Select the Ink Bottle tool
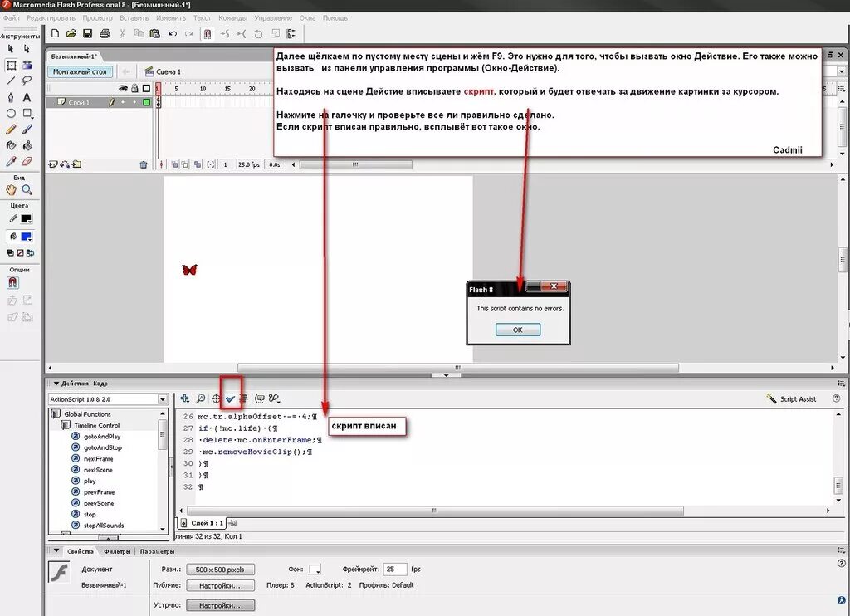 pos(11,145)
